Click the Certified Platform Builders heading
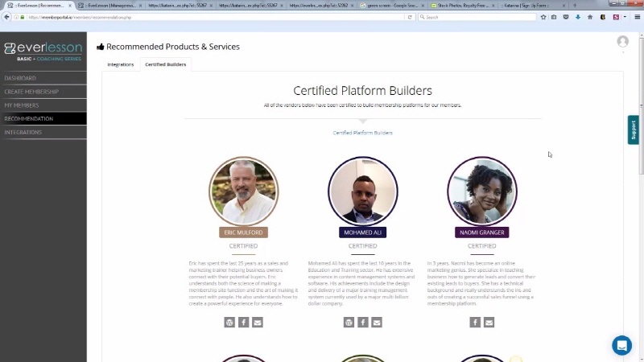This screenshot has width=644, height=362. click(x=363, y=90)
